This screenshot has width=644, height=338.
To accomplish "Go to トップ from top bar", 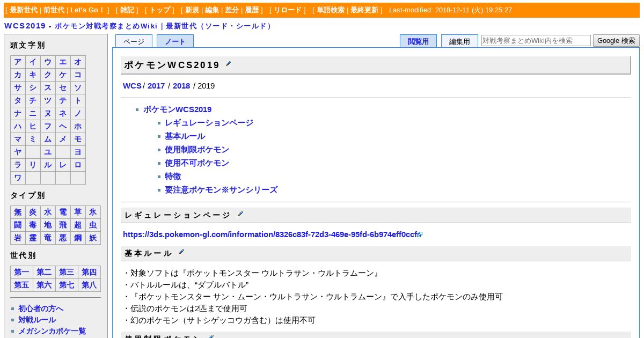I will [160, 10].
